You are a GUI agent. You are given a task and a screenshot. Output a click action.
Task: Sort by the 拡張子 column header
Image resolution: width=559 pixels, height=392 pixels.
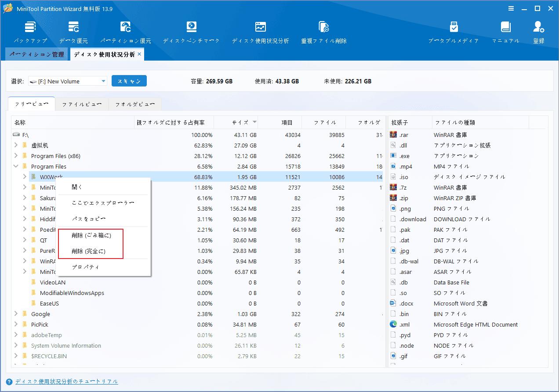pyautogui.click(x=410, y=122)
